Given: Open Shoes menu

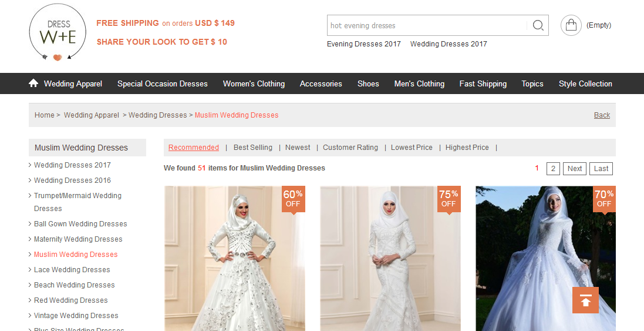Looking at the screenshot, I should tap(368, 83).
